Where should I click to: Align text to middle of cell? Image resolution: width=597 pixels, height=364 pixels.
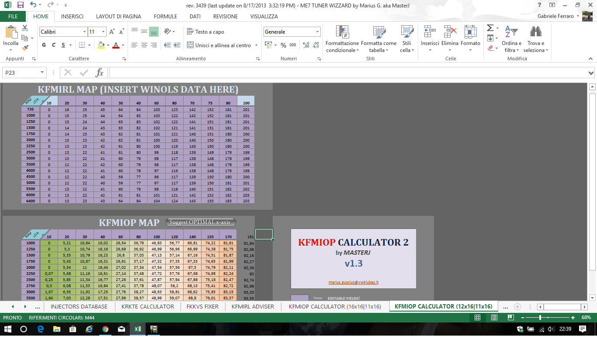click(x=144, y=31)
